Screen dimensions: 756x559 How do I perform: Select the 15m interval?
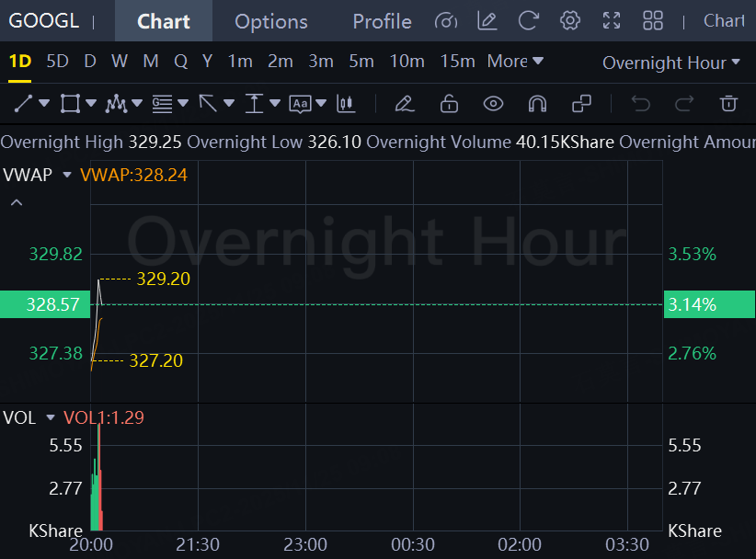click(x=457, y=62)
